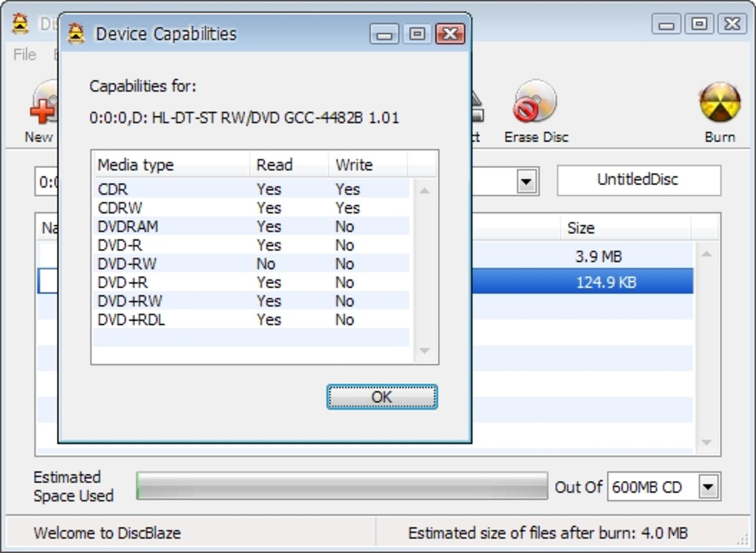Select the DVD+R row
Screen dimensions: 756x553
(x=252, y=282)
